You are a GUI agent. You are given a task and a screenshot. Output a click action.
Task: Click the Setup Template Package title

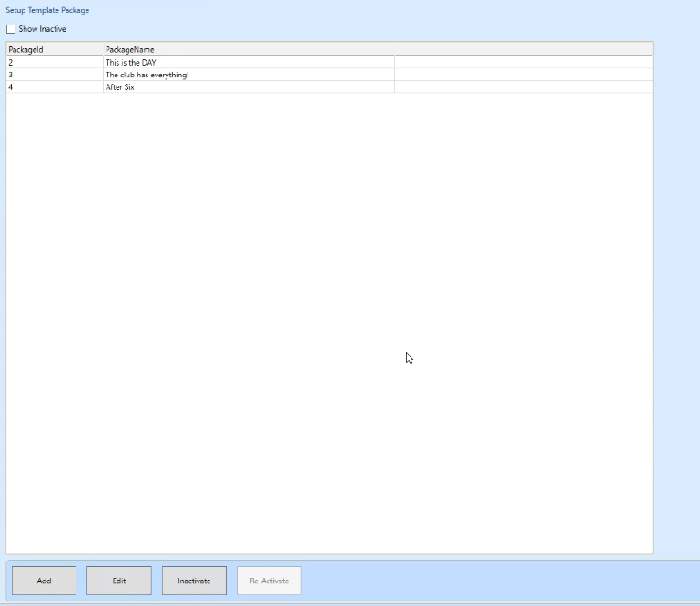click(47, 10)
